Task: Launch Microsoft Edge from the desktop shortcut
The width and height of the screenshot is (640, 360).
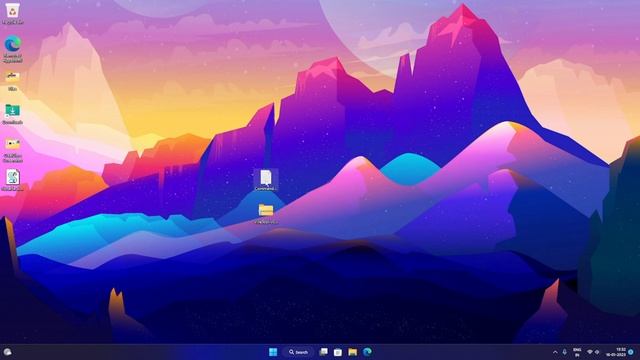Action: pyautogui.click(x=13, y=49)
